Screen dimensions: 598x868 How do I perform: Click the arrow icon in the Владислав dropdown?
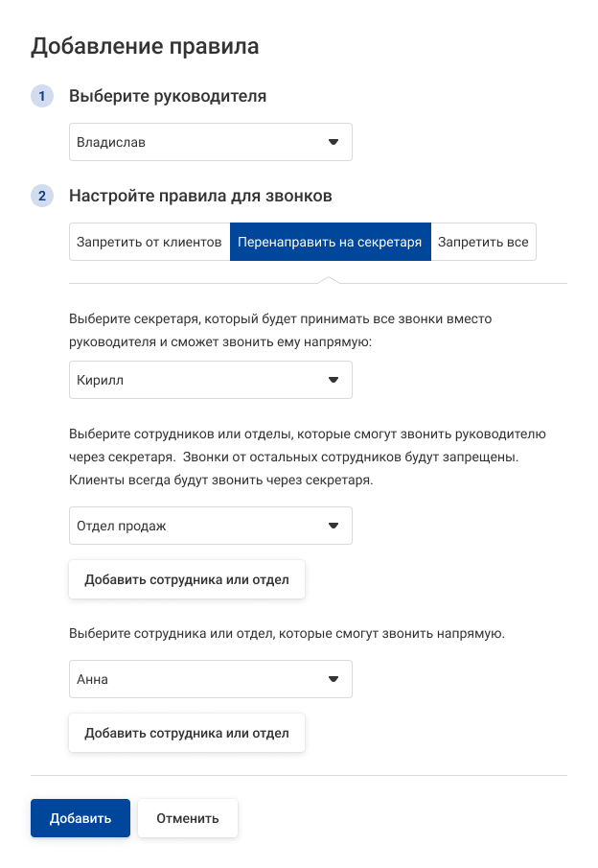tap(333, 142)
